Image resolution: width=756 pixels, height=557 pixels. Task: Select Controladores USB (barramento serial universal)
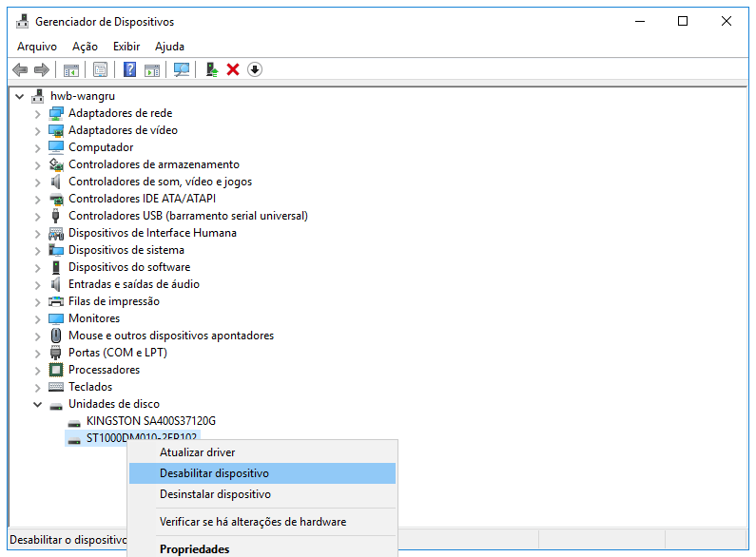click(187, 216)
